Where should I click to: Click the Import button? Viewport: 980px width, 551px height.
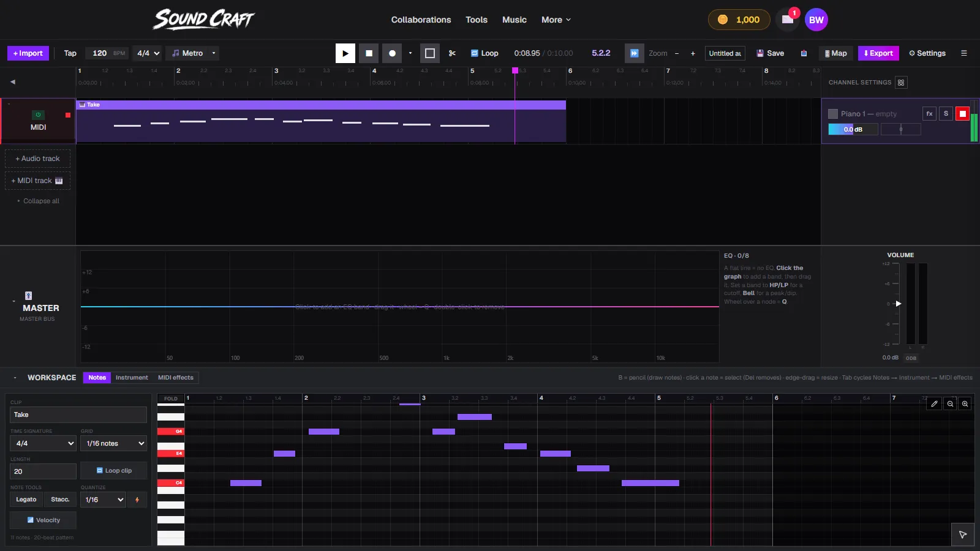point(28,53)
